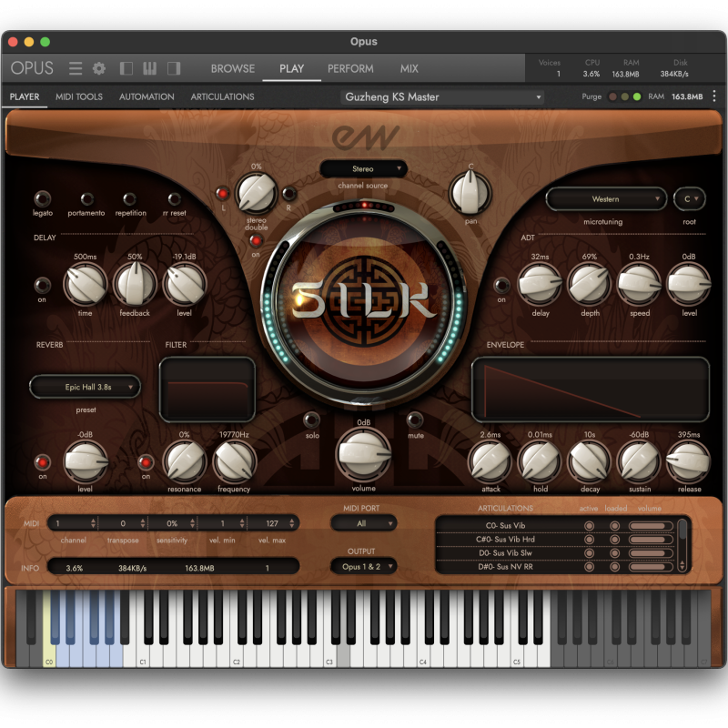Click the reverb level knob
This screenshot has width=728, height=728.
[x=86, y=461]
